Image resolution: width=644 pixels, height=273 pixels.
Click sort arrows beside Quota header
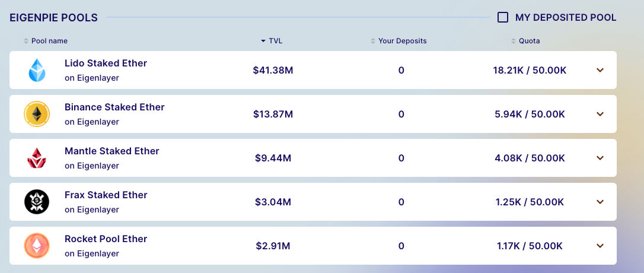coord(514,41)
